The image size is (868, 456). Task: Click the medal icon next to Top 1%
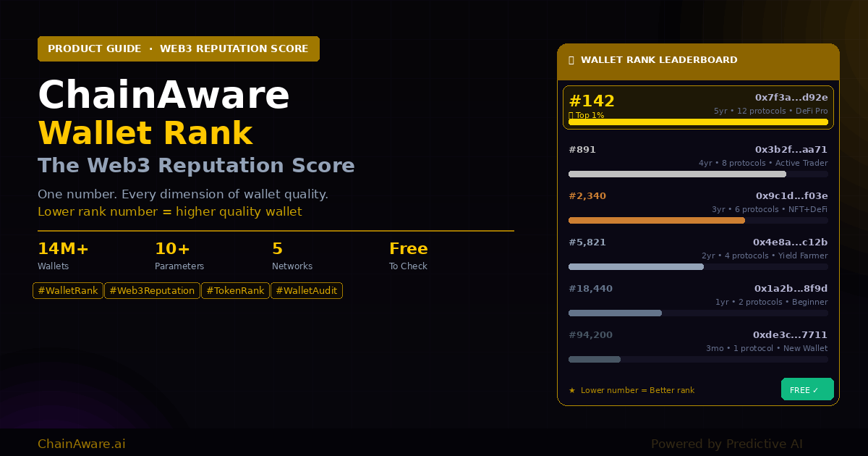click(x=571, y=115)
